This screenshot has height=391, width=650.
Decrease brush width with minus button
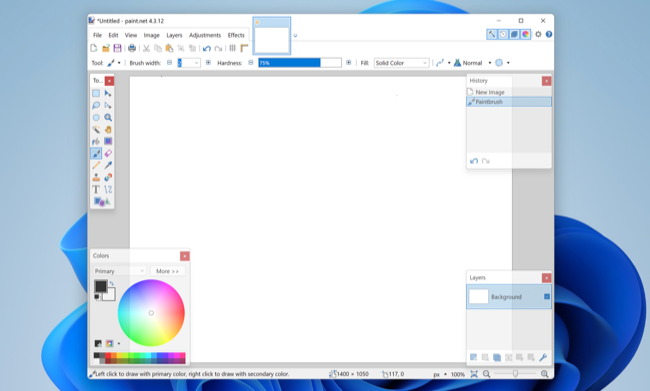[169, 63]
